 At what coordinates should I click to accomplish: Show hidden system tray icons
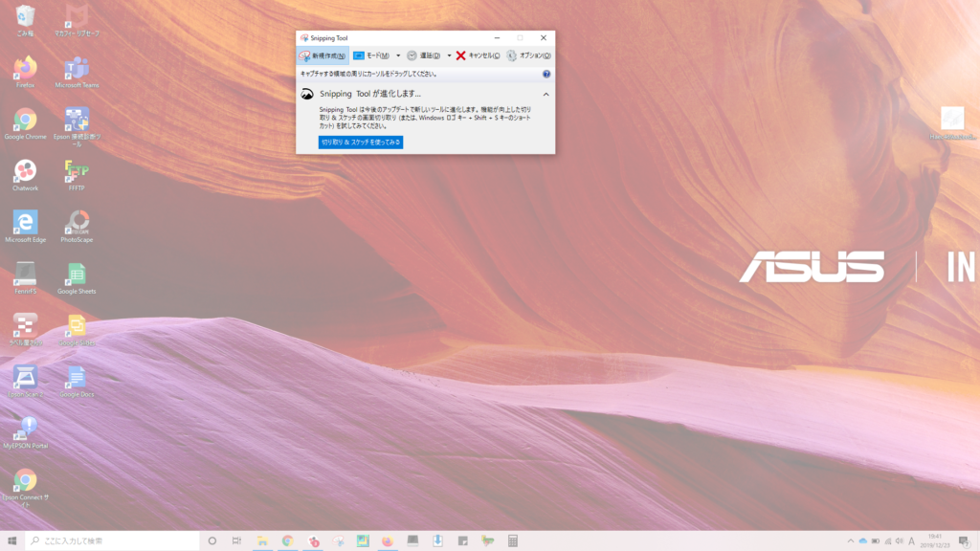click(849, 540)
